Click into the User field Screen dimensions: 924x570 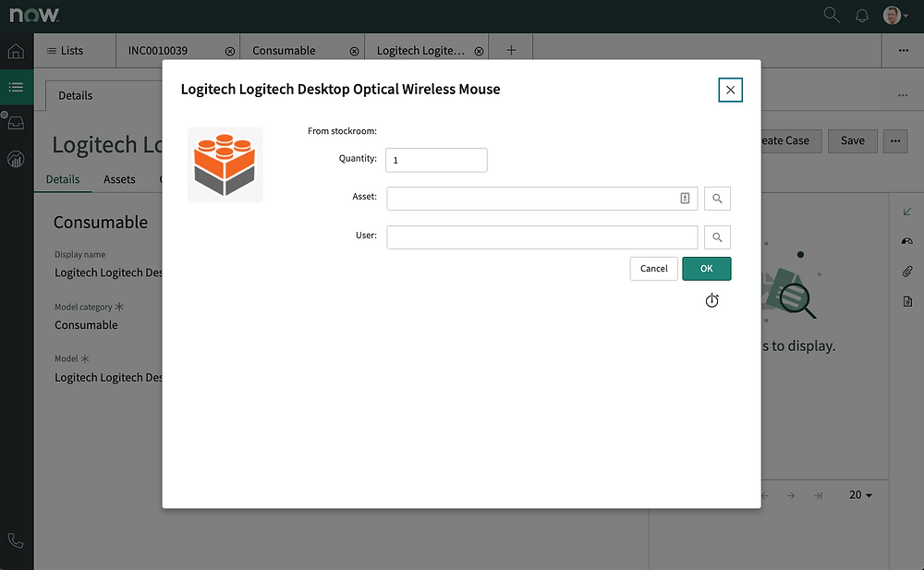542,237
